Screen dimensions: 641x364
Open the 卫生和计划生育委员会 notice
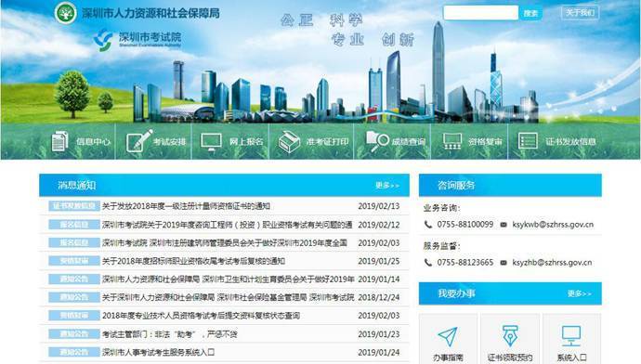pos(229,279)
